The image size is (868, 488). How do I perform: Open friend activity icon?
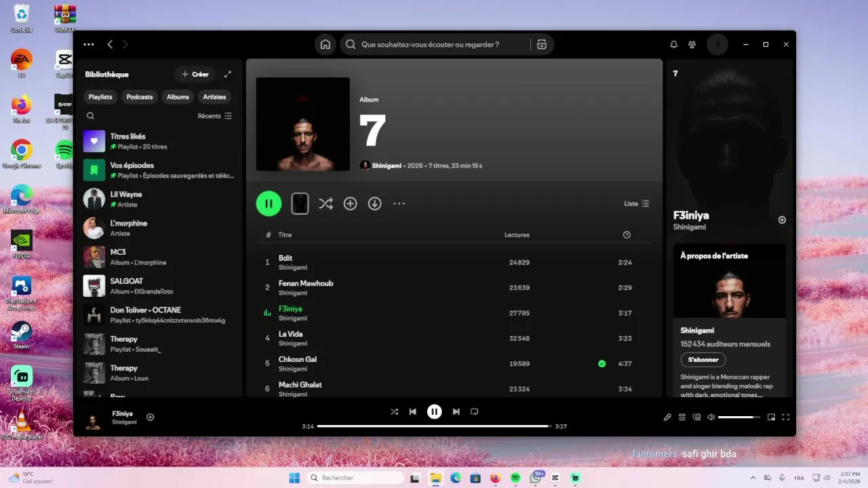[x=692, y=45]
